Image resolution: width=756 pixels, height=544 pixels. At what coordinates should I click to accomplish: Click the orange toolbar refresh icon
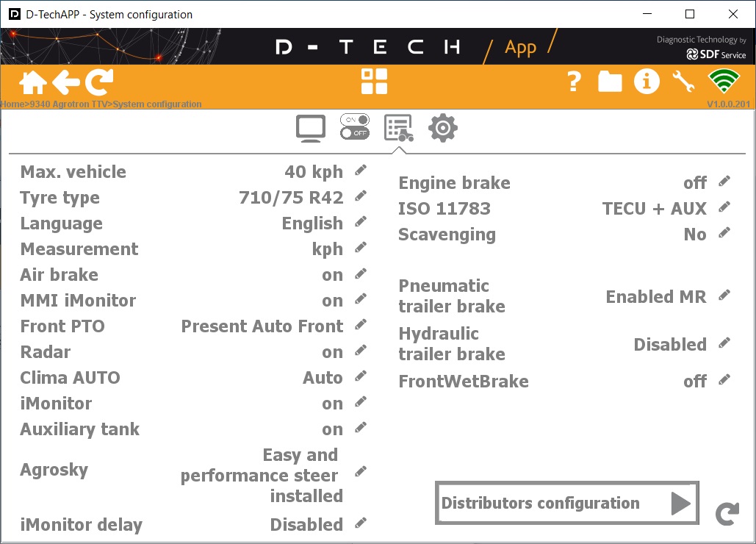tap(99, 82)
